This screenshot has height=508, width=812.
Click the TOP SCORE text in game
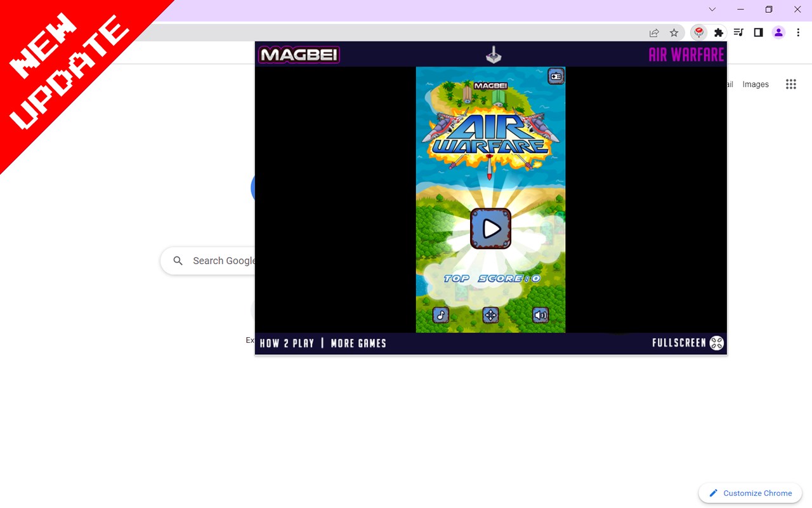click(492, 278)
